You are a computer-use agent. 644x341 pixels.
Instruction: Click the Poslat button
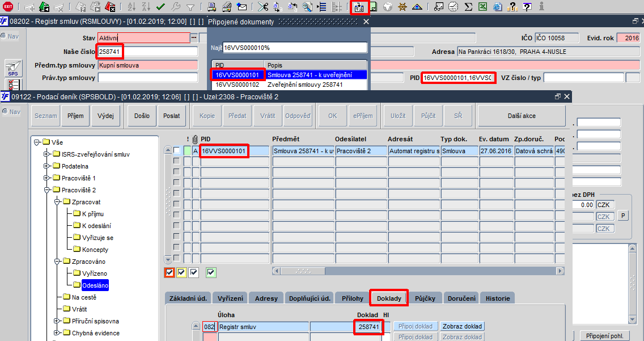171,116
